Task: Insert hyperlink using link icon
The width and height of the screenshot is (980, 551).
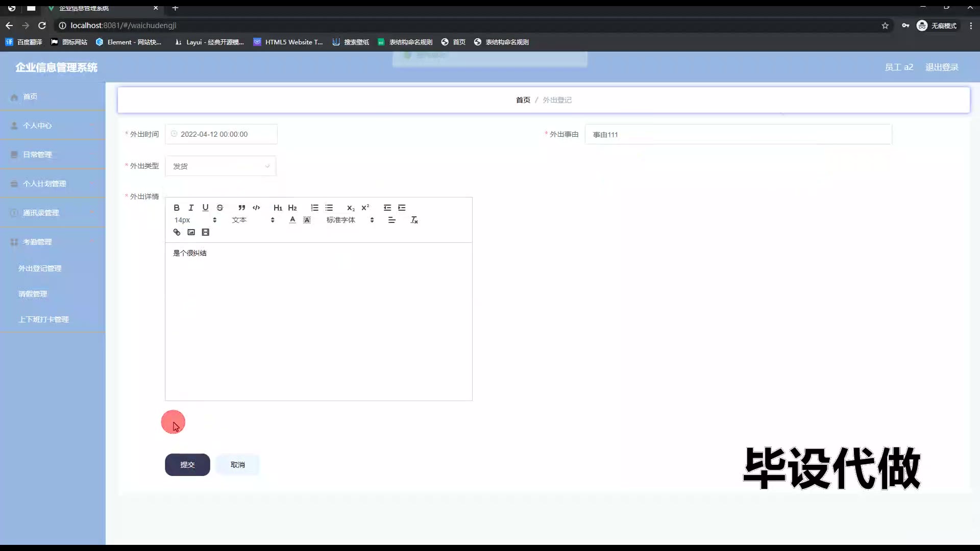Action: tap(177, 232)
